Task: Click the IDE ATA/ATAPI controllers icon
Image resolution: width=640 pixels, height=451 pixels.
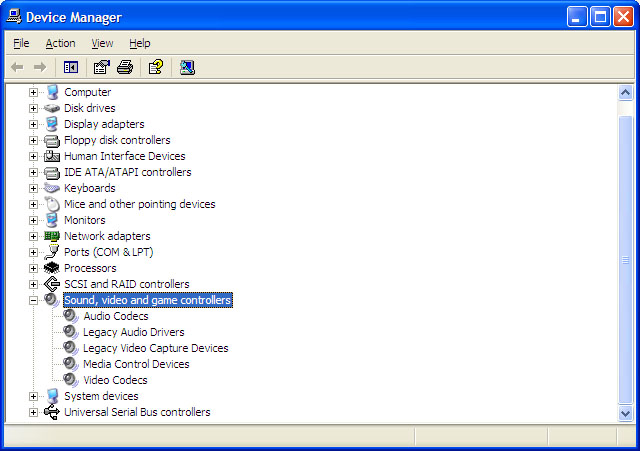Action: click(52, 172)
